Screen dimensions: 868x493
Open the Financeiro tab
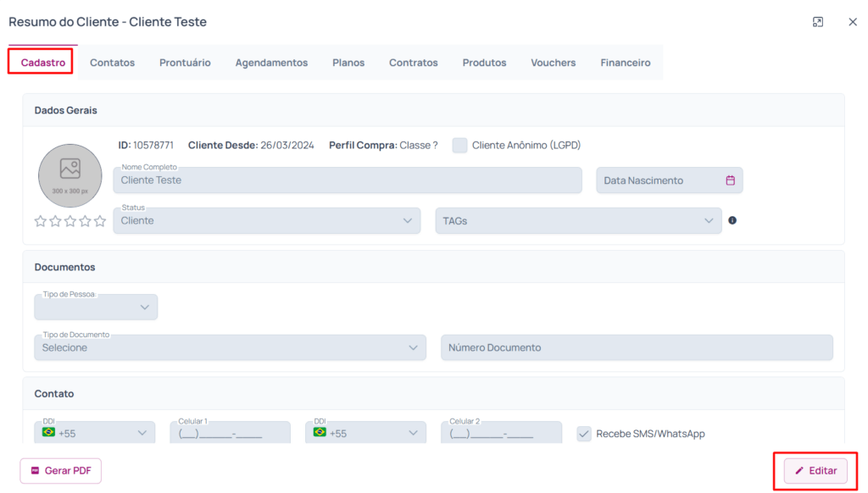click(x=626, y=63)
